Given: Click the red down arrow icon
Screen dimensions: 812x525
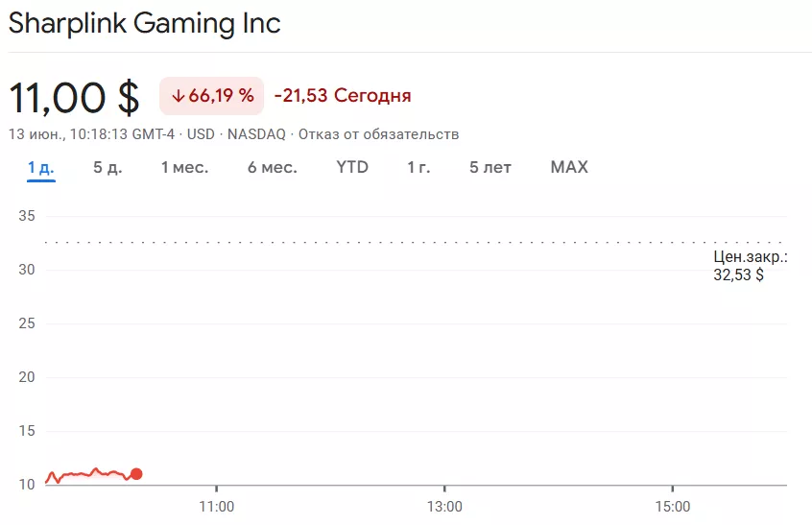Looking at the screenshot, I should [x=178, y=96].
